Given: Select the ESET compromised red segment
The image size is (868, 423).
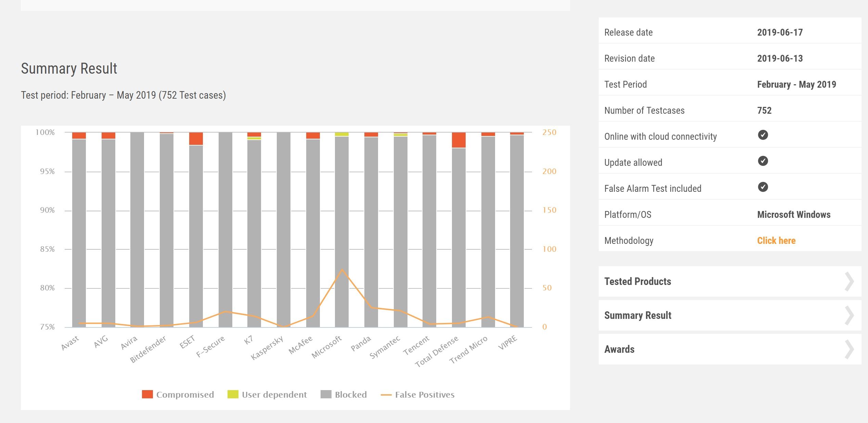Looking at the screenshot, I should (x=196, y=139).
